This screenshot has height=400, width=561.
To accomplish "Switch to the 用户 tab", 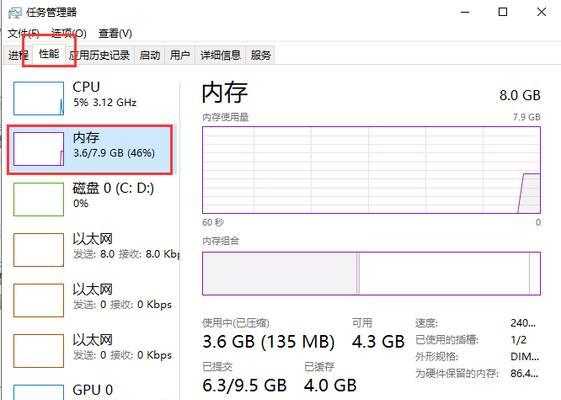I will click(x=180, y=55).
